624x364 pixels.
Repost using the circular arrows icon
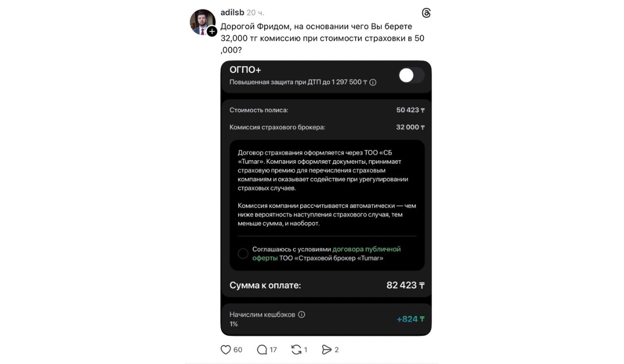[296, 350]
